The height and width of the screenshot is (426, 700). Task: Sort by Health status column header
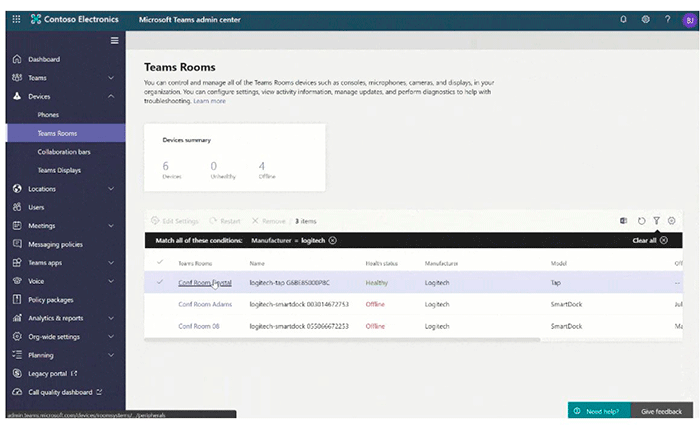tap(382, 263)
